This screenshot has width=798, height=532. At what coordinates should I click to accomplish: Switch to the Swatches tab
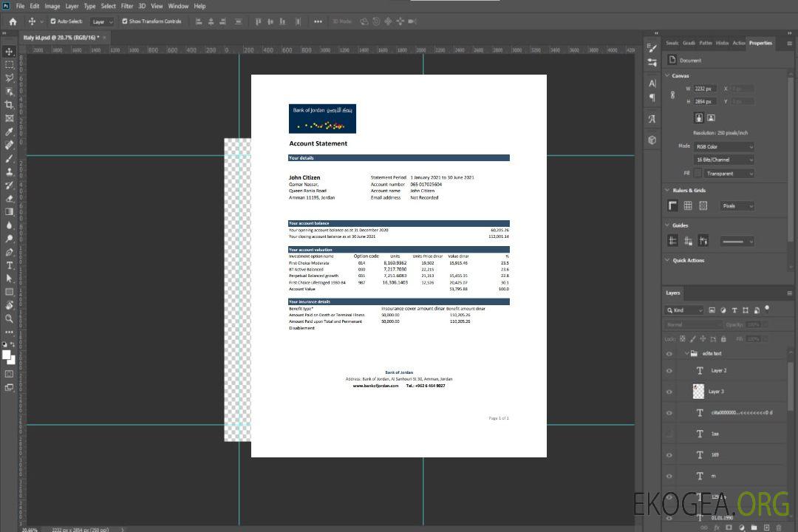(672, 43)
